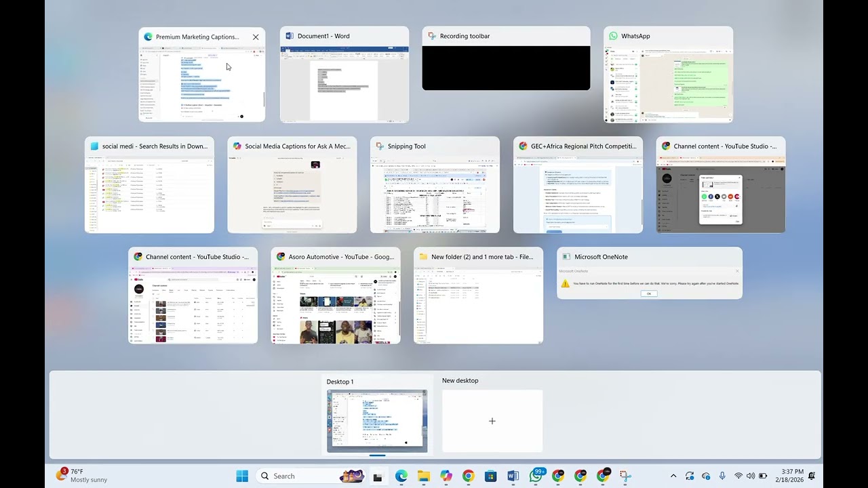Viewport: 868px width, 488px height.
Task: Open the social medi Search Results window
Action: (149, 185)
